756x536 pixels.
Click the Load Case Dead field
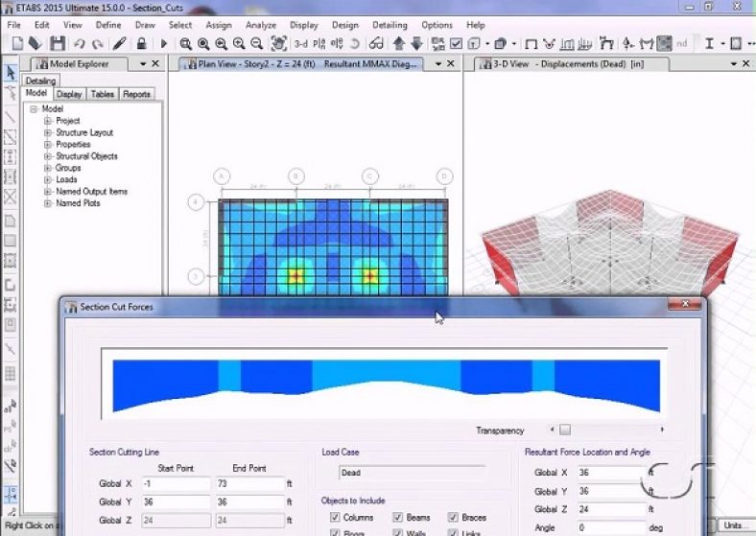coord(412,473)
